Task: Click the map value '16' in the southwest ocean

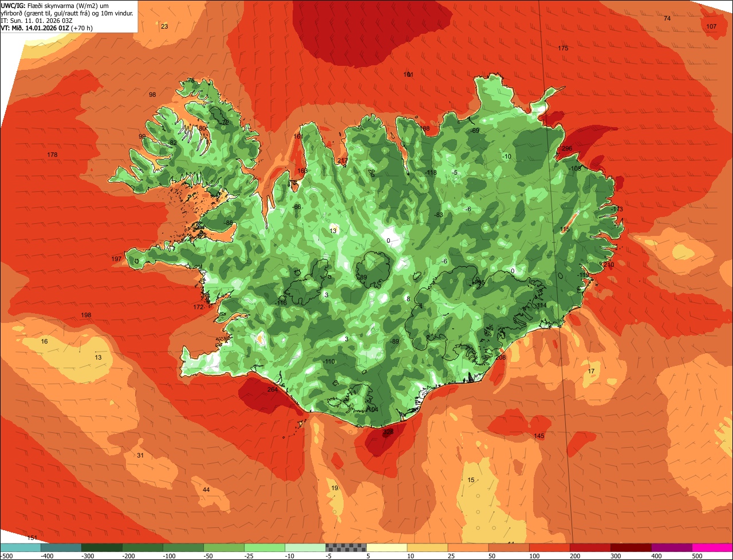Action: click(x=44, y=342)
